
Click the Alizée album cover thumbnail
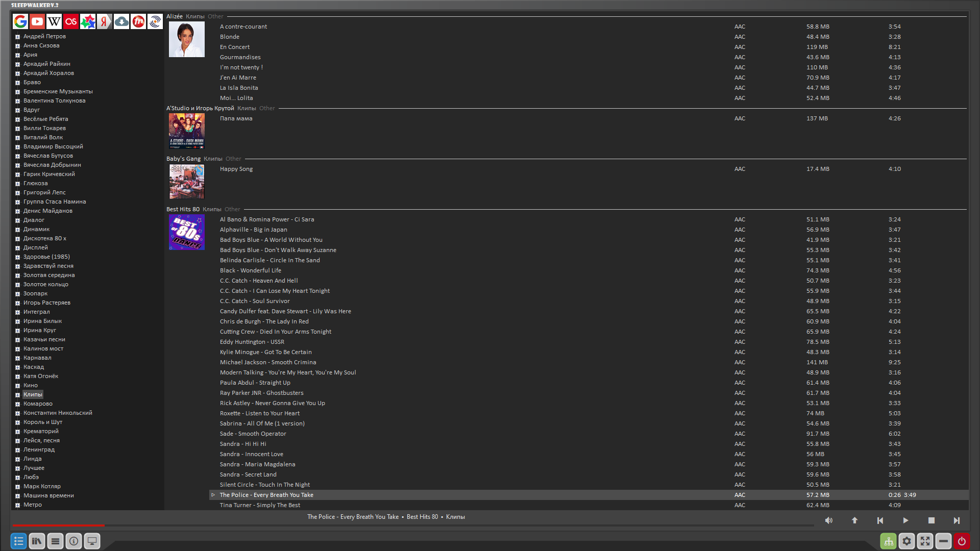pos(187,39)
